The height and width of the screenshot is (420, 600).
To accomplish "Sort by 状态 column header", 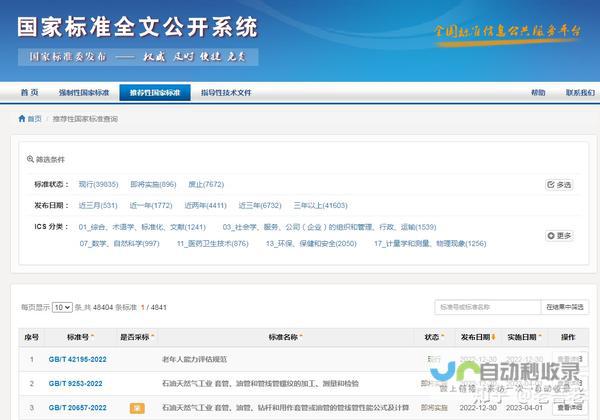I will [434, 337].
